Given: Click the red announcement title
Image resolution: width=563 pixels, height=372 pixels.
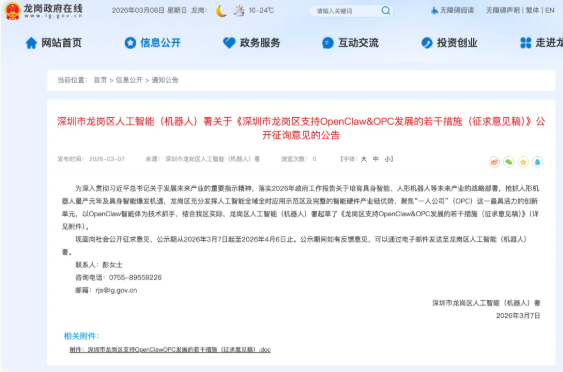Looking at the screenshot, I should (x=301, y=128).
